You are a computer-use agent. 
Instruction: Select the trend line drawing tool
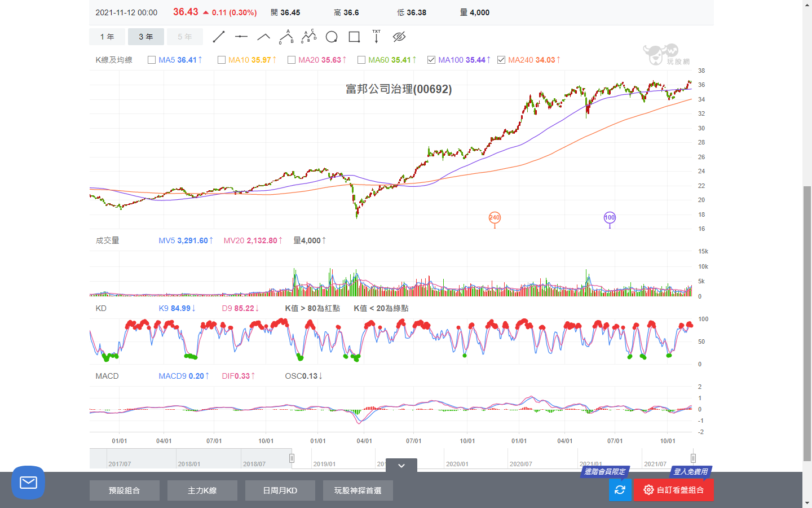[x=219, y=37]
